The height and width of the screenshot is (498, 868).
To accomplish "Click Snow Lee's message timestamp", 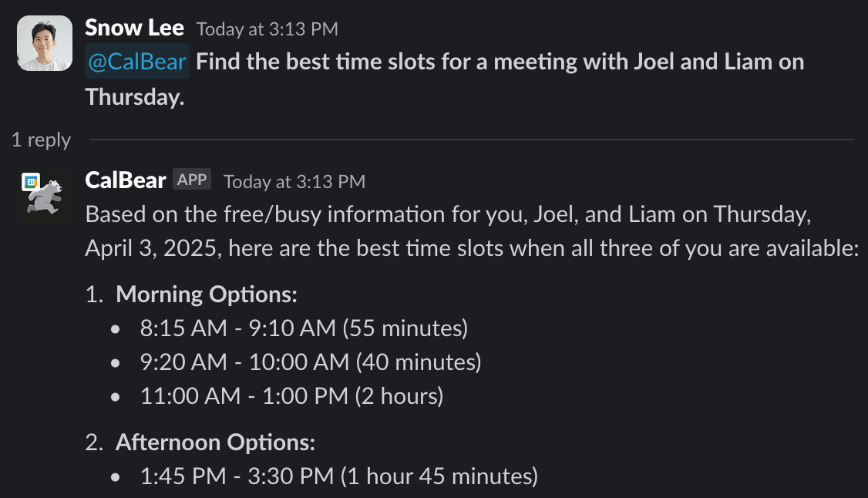I will [267, 29].
